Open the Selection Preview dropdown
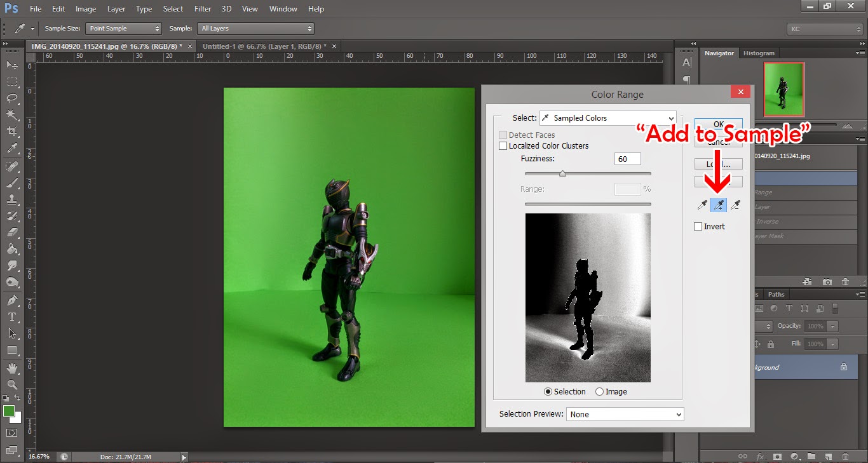Viewport: 868px width, 463px height. pyautogui.click(x=625, y=413)
